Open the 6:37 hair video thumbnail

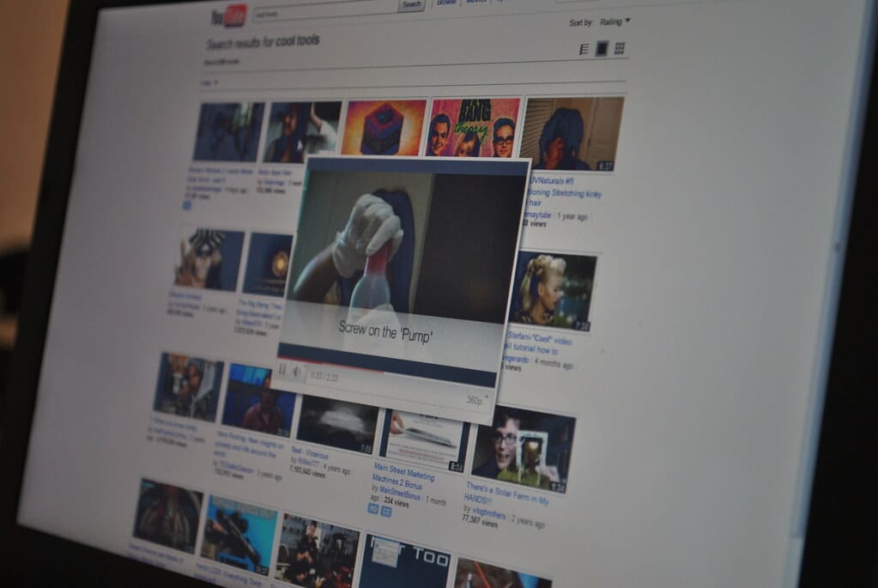(x=572, y=134)
